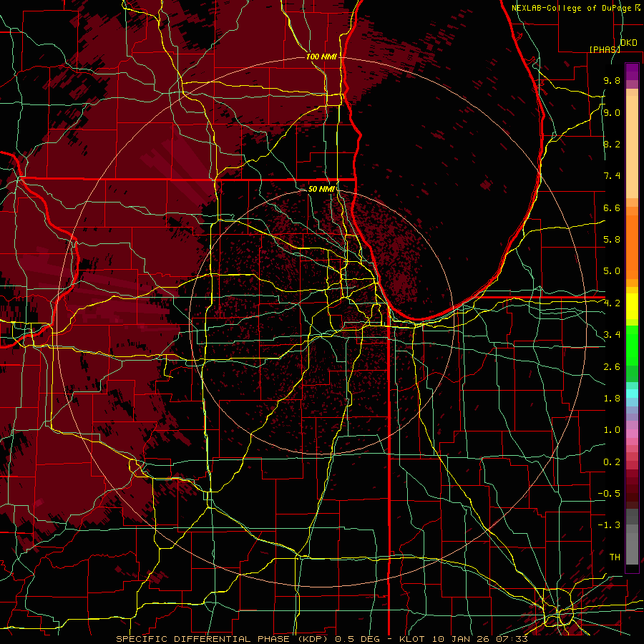Click the [PHAS] unit label
644x644 pixels.
[x=605, y=49]
